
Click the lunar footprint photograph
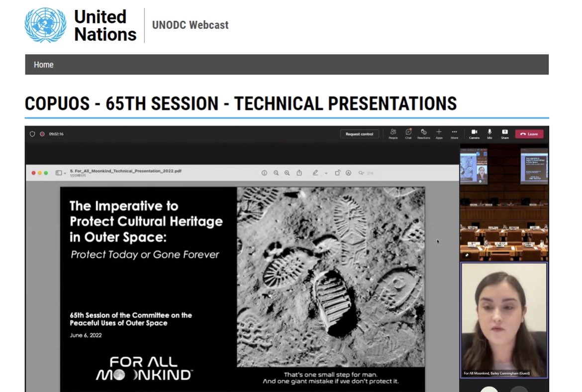tap(331, 277)
